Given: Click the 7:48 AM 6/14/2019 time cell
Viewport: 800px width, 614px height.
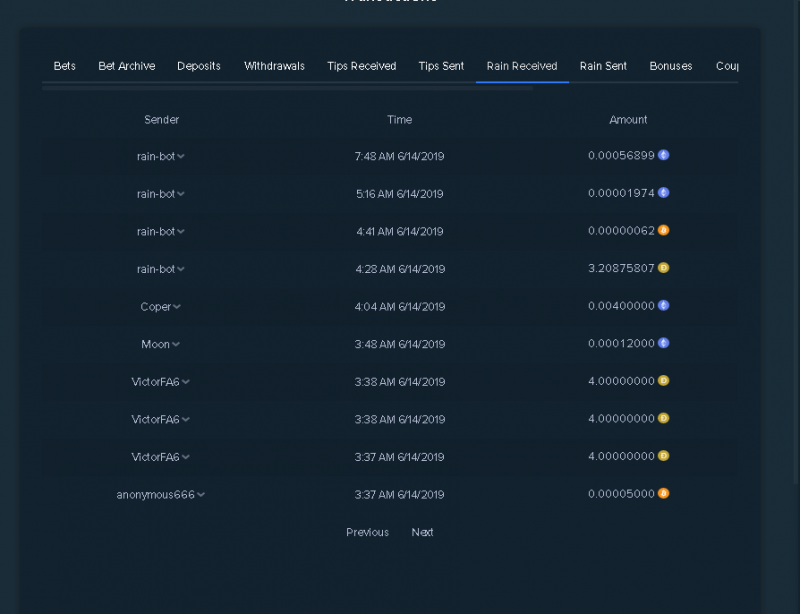Looking at the screenshot, I should pyautogui.click(x=399, y=157).
